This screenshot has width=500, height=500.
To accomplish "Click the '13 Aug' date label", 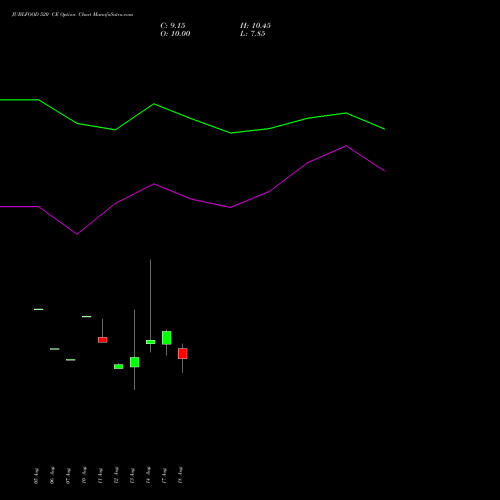I will tap(132, 476).
